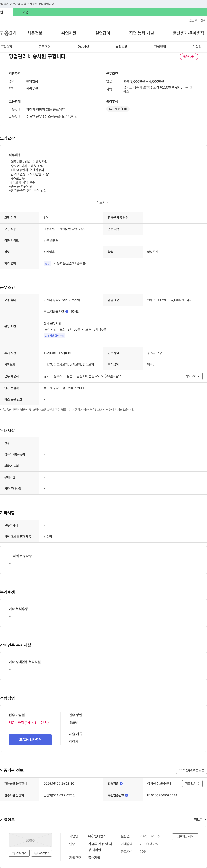207x868 pixels.
Task: Select contact 남강희(031-799-2703)
Action: tap(59, 795)
